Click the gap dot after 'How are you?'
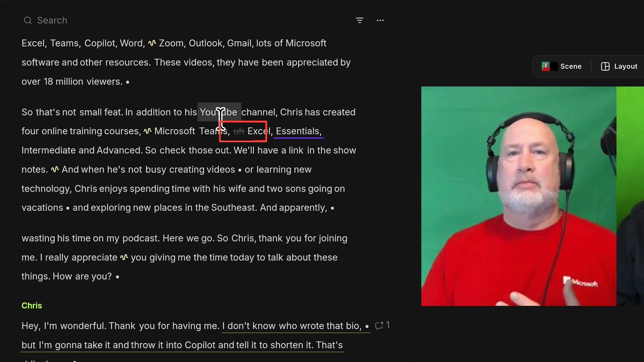644x362 pixels. pos(118,277)
